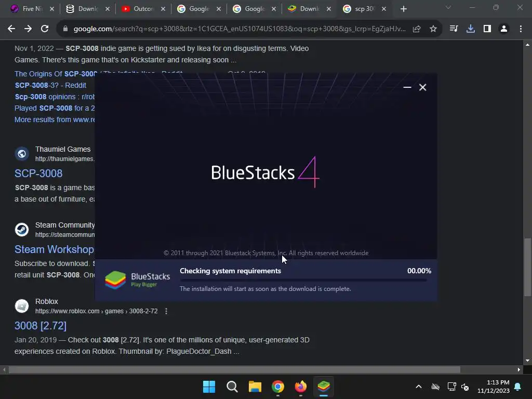Reload the current Google search page
The image size is (532, 399).
(x=45, y=29)
